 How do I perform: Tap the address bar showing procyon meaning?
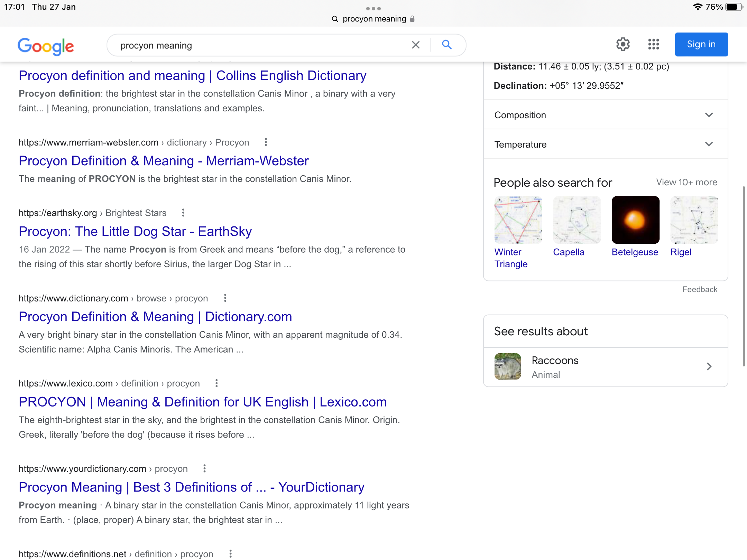pos(373,19)
